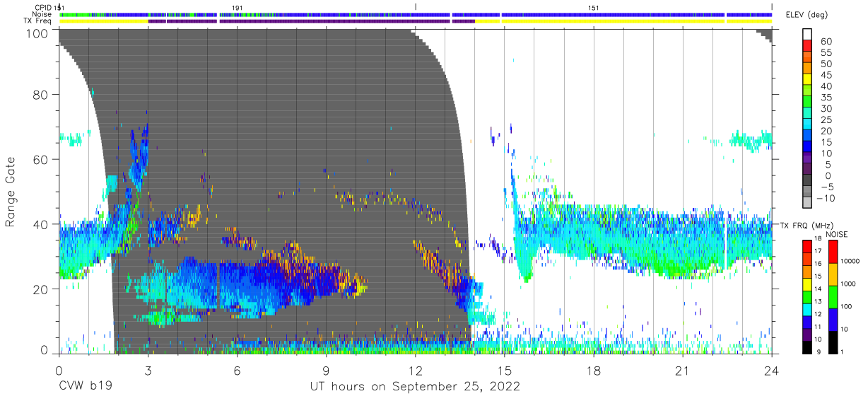Click the '3' tick on the UT hours axis
The height and width of the screenshot is (401, 868).
pyautogui.click(x=148, y=370)
